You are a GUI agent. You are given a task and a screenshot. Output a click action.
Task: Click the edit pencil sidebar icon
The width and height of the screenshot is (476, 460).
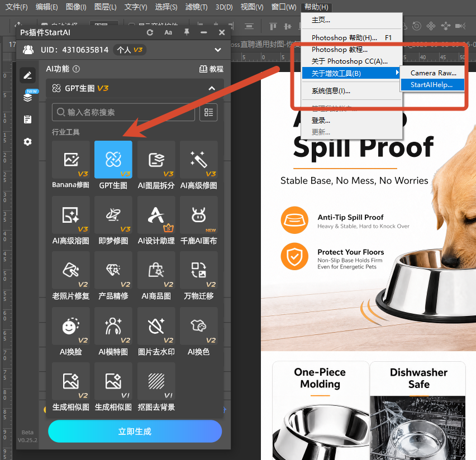point(27,75)
